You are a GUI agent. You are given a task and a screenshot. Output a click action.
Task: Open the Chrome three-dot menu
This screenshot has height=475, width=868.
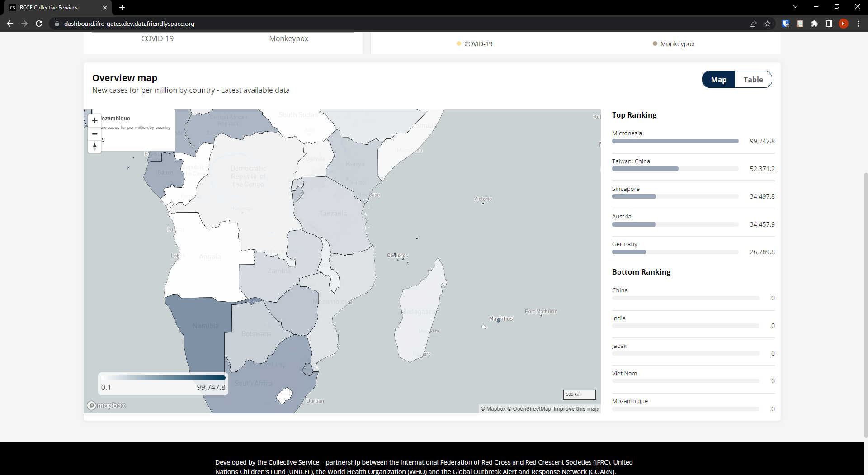(858, 24)
